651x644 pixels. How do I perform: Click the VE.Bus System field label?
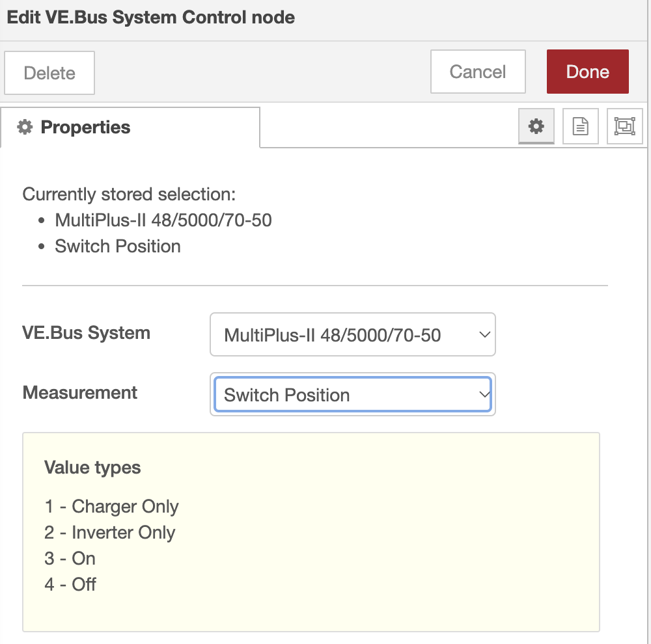click(87, 333)
